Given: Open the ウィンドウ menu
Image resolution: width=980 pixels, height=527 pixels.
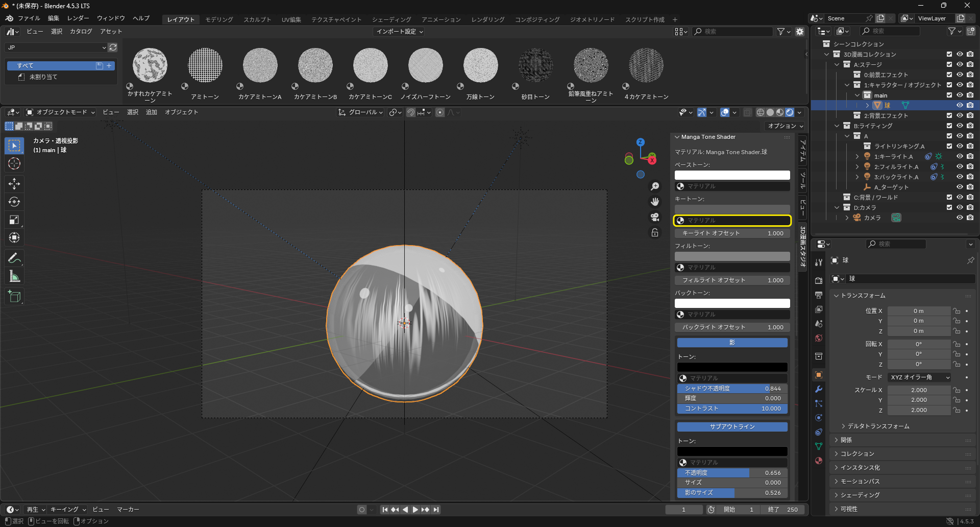Looking at the screenshot, I should tap(111, 18).
